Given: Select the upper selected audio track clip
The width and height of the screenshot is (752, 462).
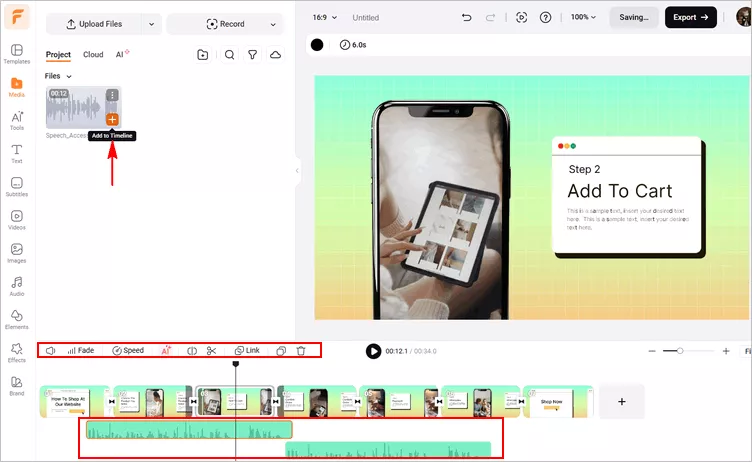Looking at the screenshot, I should (189, 430).
